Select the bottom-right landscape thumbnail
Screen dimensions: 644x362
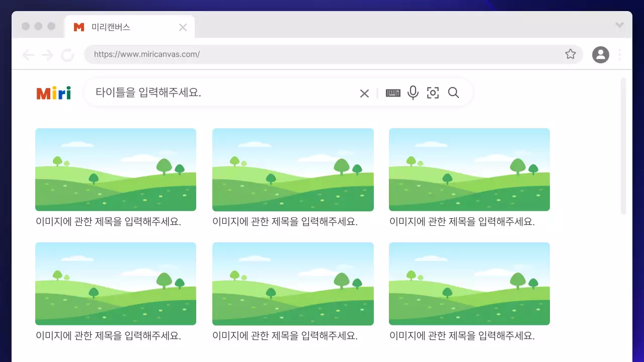[469, 284]
